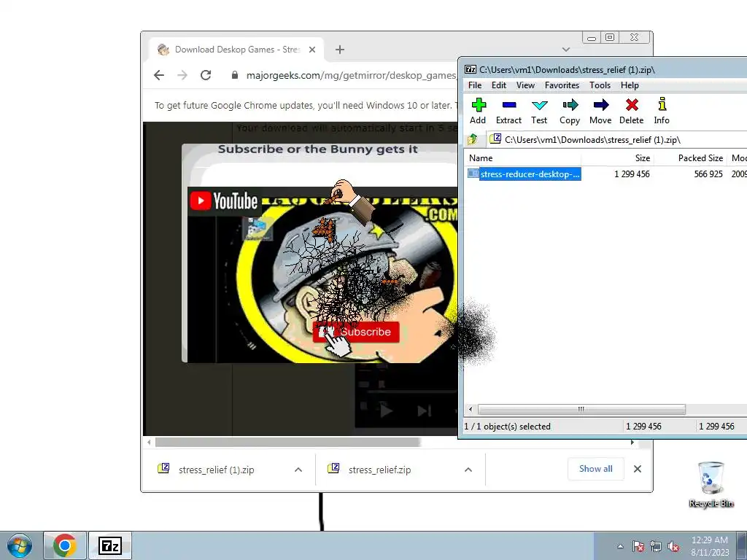Choose the Move tool in 7-Zip
Image resolution: width=747 pixels, height=560 pixels.
pos(600,111)
